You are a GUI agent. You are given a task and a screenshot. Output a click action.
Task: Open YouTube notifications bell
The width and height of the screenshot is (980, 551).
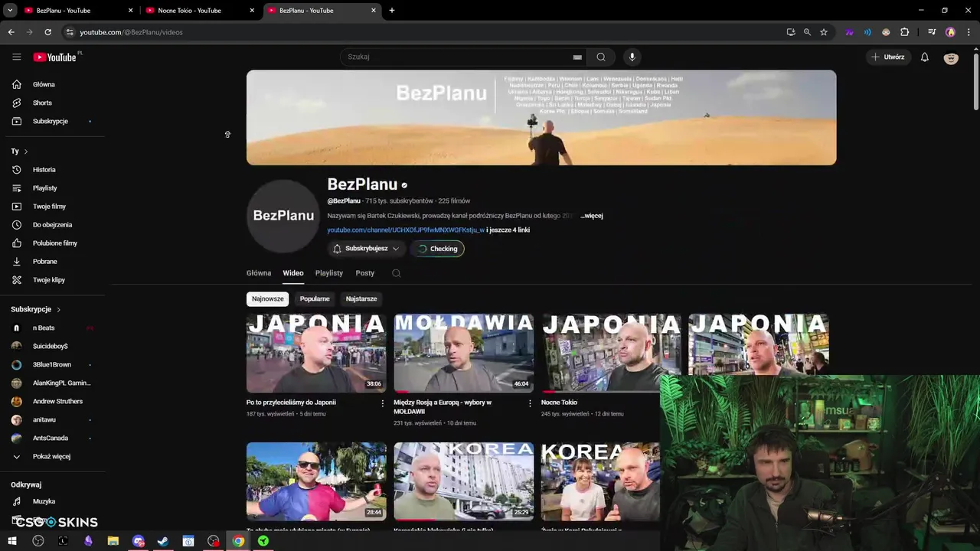(924, 57)
